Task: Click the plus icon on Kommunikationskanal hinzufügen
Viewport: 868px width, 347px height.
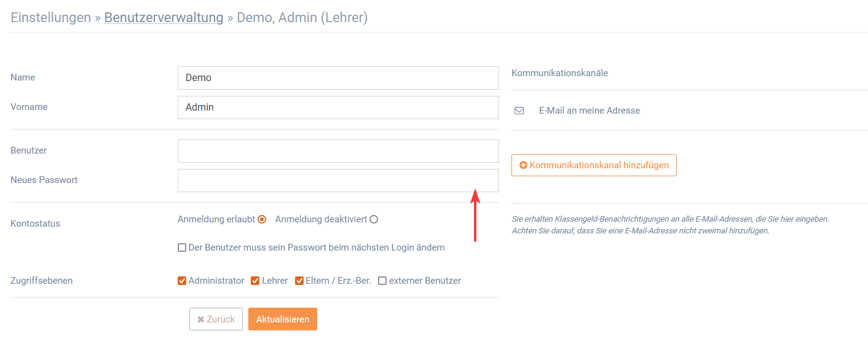Action: point(523,165)
